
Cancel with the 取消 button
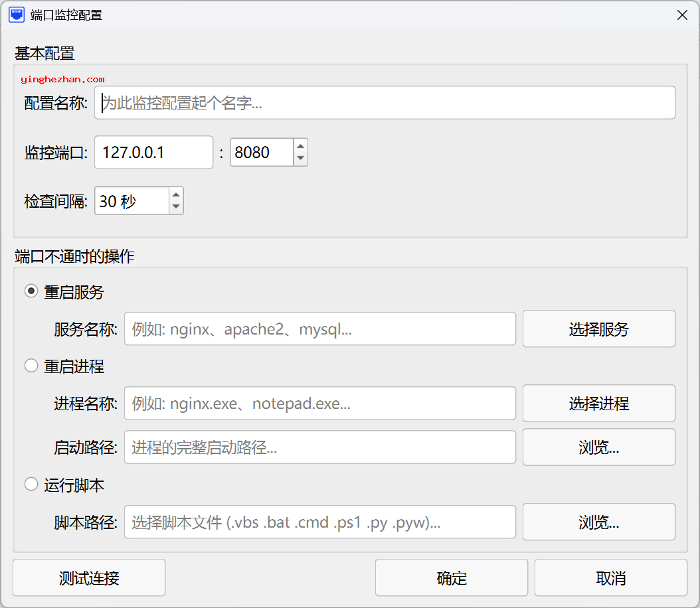(x=611, y=577)
